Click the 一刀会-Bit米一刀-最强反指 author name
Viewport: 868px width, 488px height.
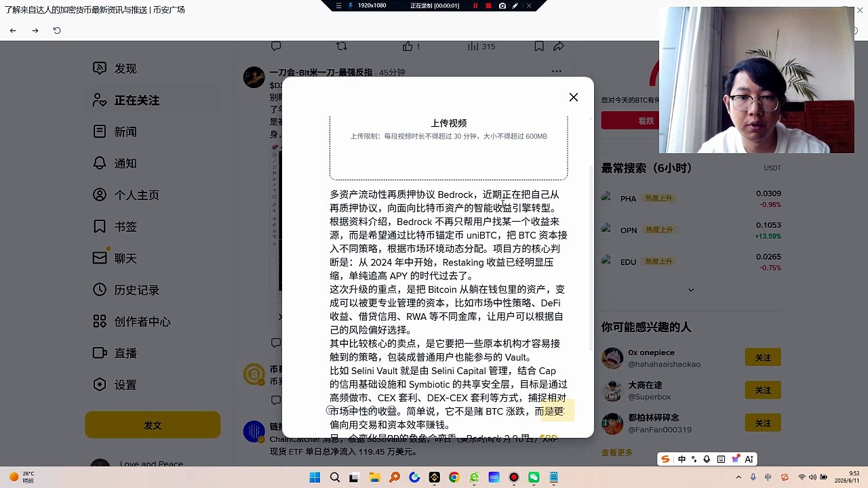click(x=321, y=73)
